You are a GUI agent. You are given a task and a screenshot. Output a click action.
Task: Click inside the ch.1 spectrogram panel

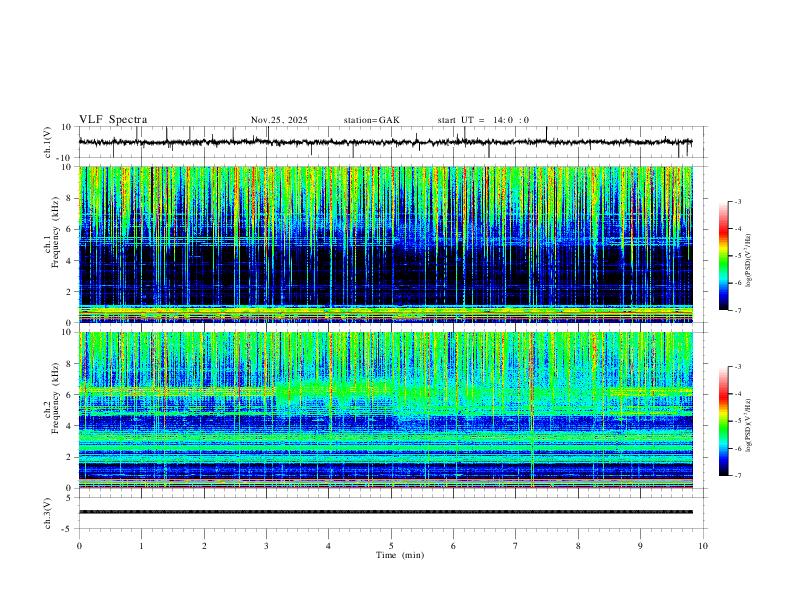click(x=385, y=244)
